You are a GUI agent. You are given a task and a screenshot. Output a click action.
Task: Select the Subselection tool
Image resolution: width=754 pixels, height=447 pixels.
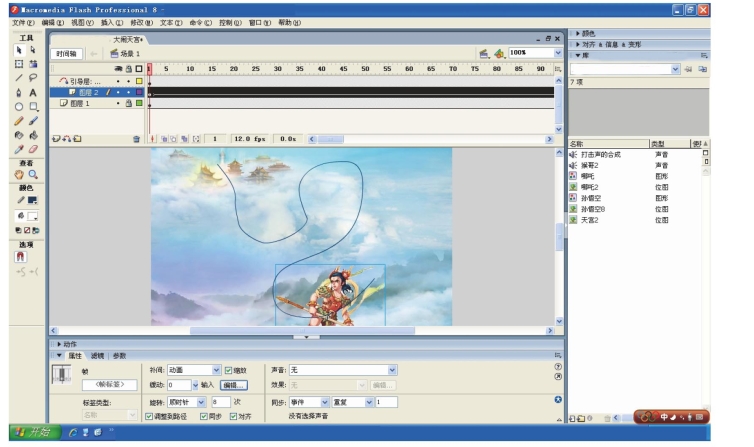(33, 50)
